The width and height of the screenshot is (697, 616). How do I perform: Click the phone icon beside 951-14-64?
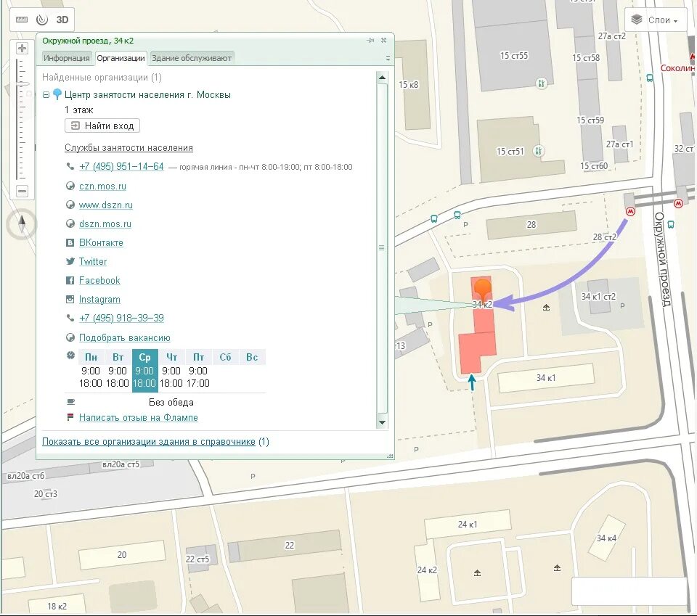70,167
